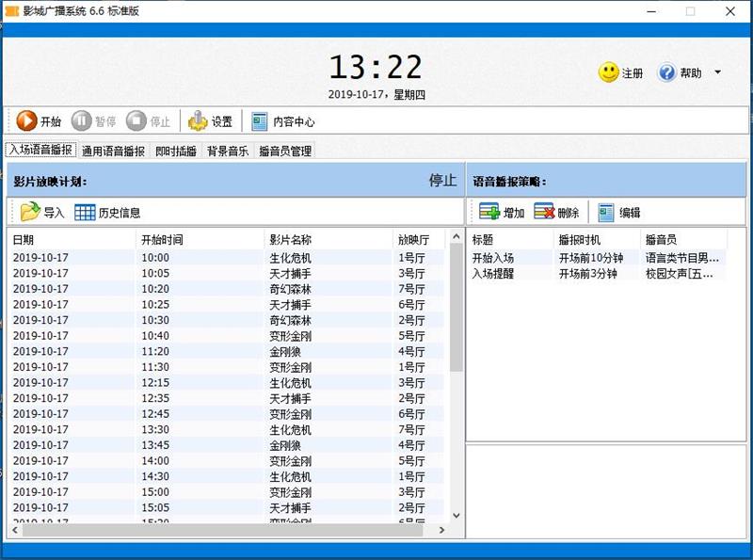Viewport: 753px width, 560px height.
Task: Select the 开始入场 strategy row
Action: [x=598, y=258]
